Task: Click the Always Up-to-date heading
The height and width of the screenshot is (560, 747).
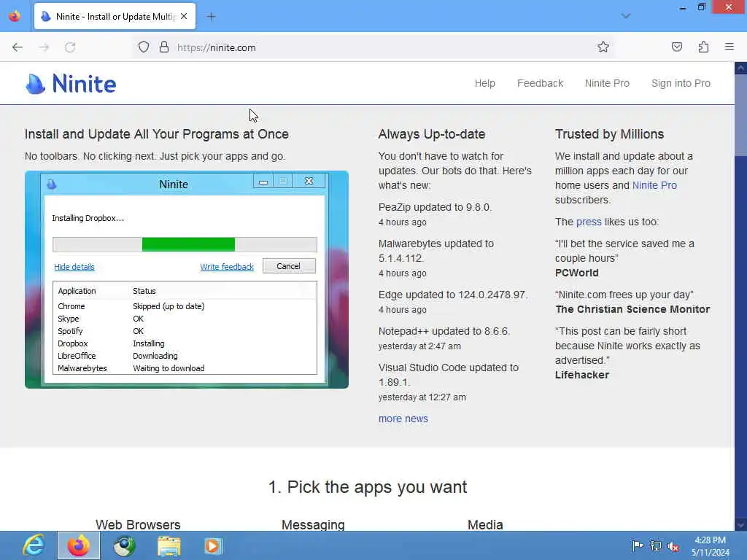Action: (432, 134)
